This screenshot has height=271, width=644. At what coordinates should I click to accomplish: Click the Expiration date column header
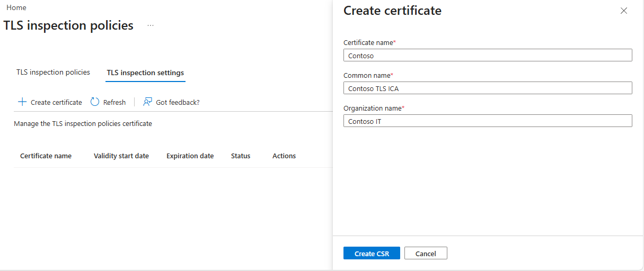[x=190, y=156]
